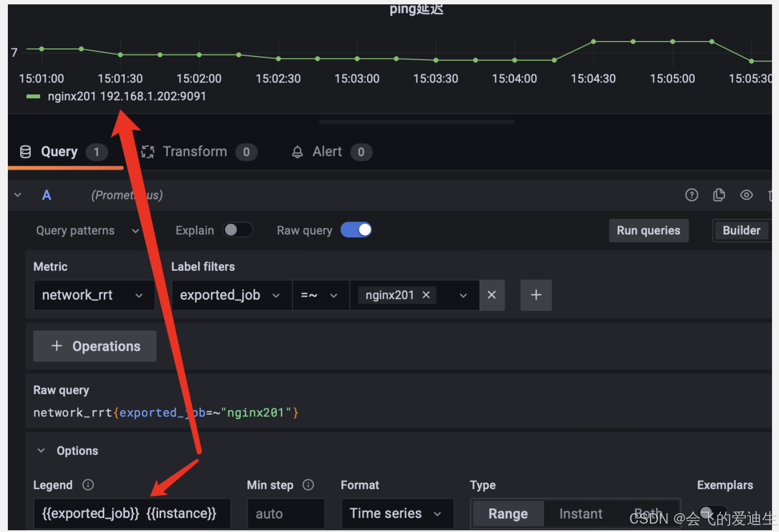Click the ping panel title
The height and width of the screenshot is (532, 779).
tap(416, 10)
